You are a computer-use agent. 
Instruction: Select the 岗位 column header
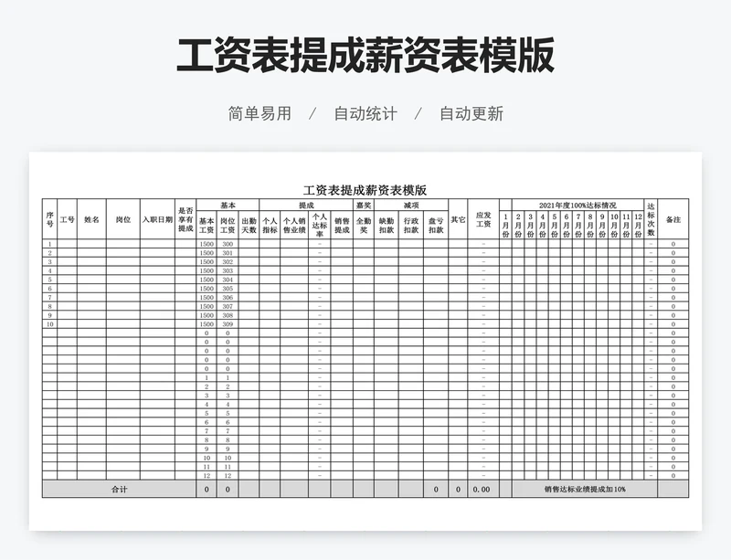(123, 219)
